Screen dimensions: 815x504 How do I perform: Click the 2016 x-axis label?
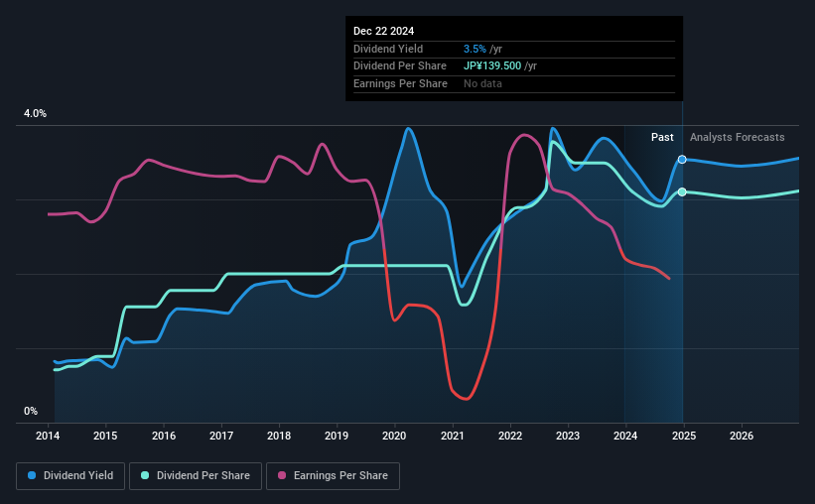pos(164,436)
